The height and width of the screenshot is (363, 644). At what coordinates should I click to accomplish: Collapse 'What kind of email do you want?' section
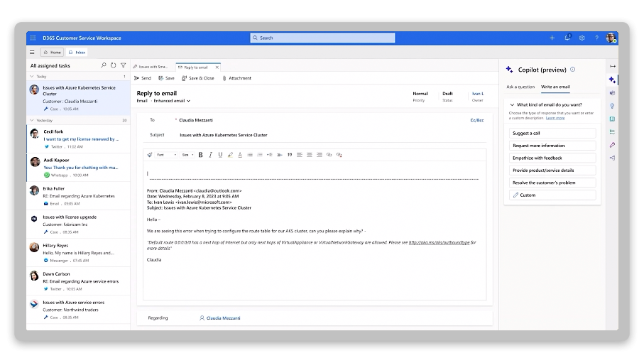point(511,104)
